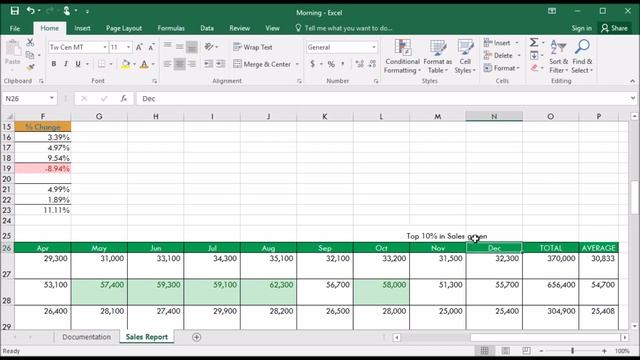The width and height of the screenshot is (640, 360).
Task: Undo the last action
Action: [x=31, y=11]
